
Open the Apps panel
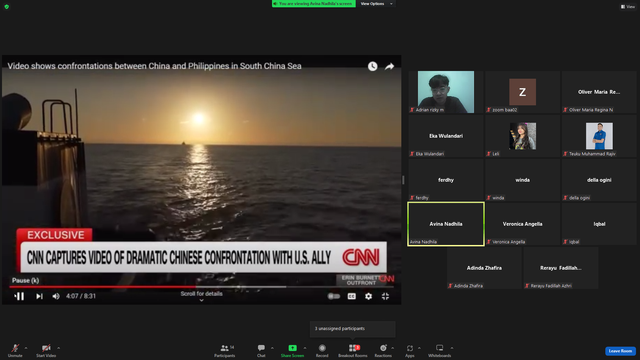click(410, 350)
